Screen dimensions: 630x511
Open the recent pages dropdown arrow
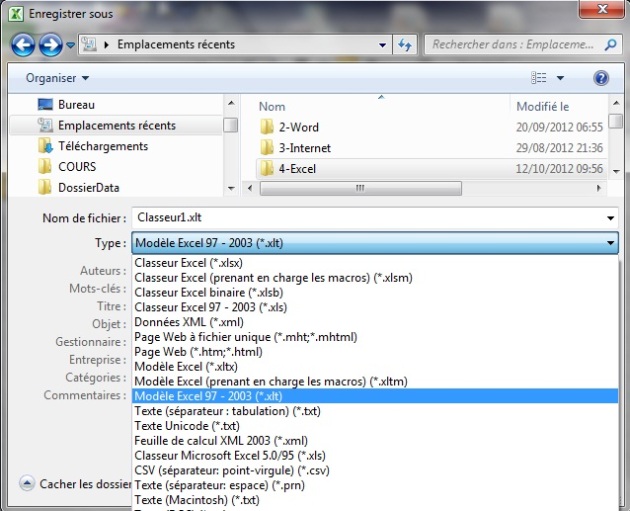[x=70, y=45]
